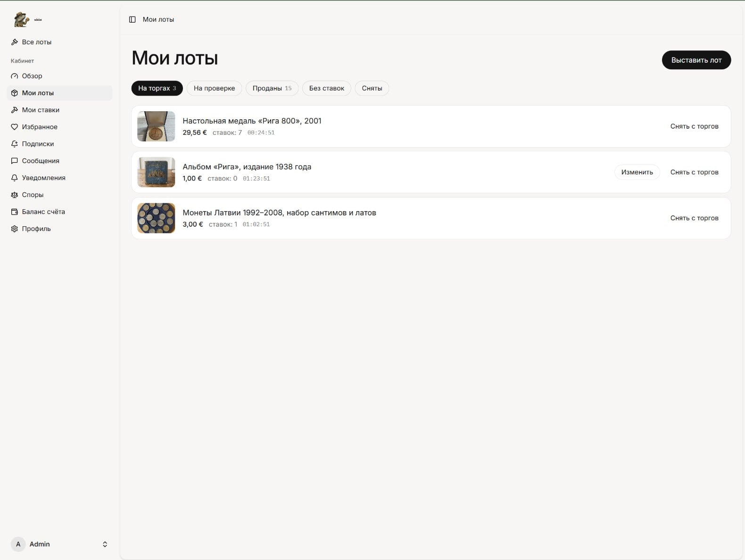The height and width of the screenshot is (560, 745).
Task: Expand the Admin account menu chevron
Action: pos(105,544)
